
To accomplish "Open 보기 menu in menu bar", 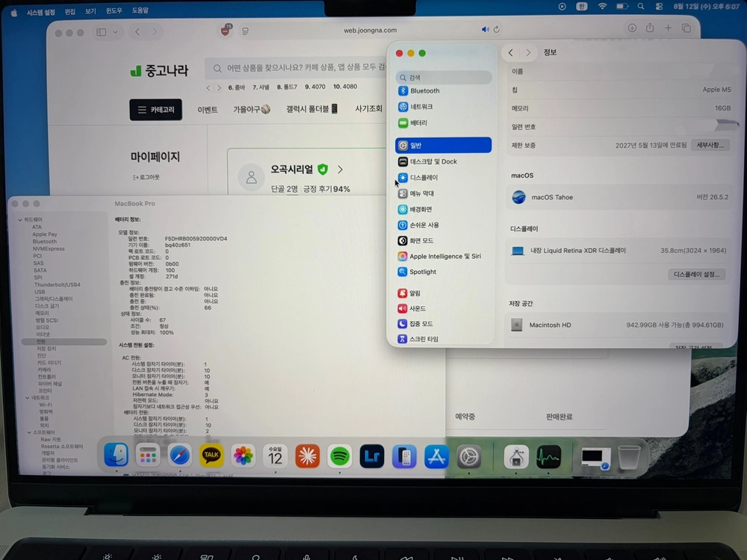I will click(x=90, y=11).
